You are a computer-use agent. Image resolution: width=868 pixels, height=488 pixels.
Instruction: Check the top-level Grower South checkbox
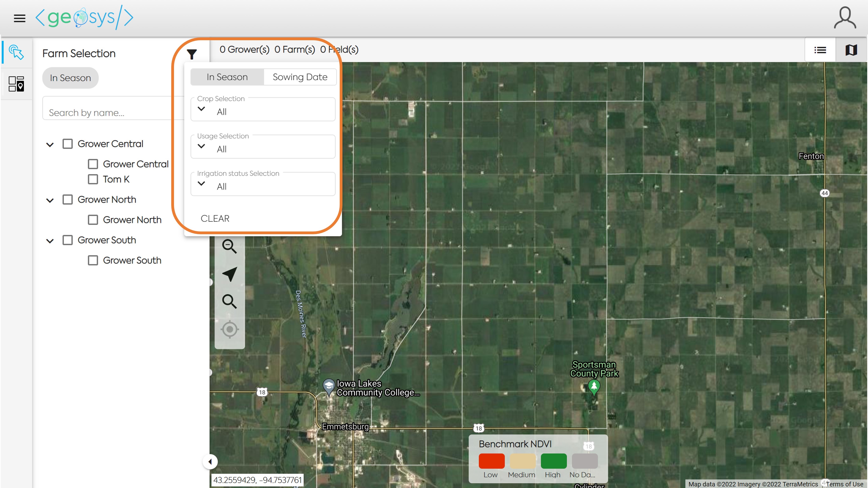tap(68, 240)
